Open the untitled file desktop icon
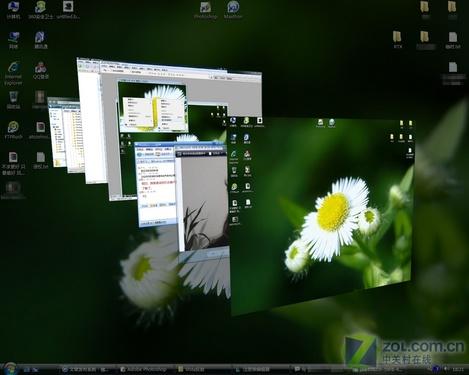 point(68,10)
